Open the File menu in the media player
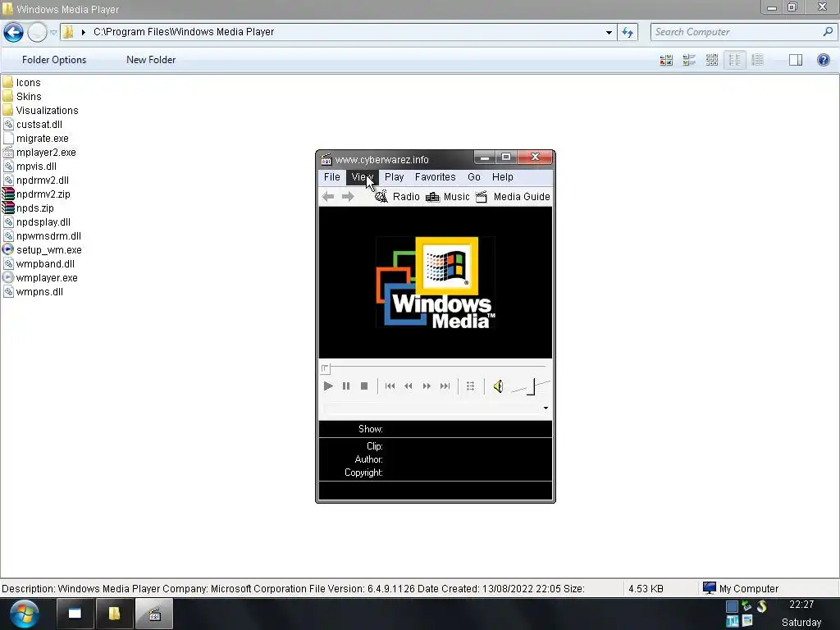 point(331,177)
